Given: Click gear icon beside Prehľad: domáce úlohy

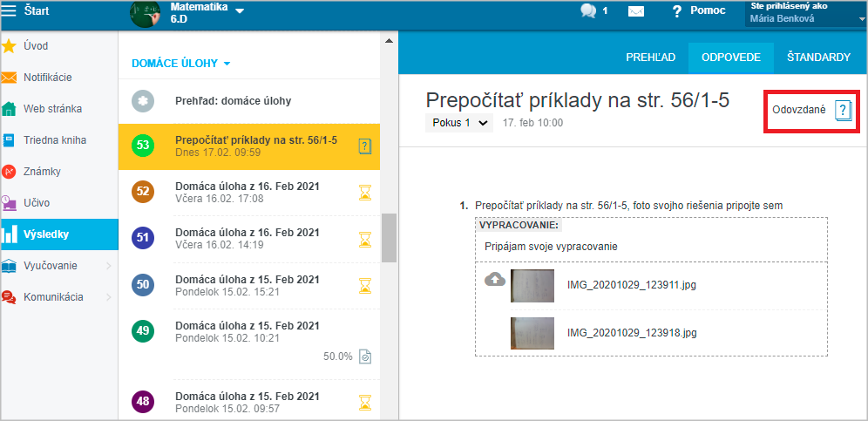Looking at the screenshot, I should click(x=143, y=101).
